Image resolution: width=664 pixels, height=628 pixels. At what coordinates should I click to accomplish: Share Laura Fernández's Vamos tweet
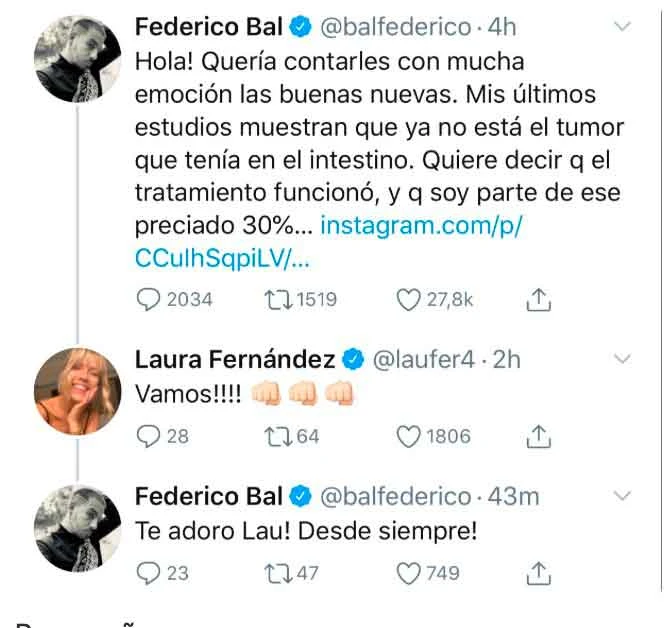click(539, 436)
